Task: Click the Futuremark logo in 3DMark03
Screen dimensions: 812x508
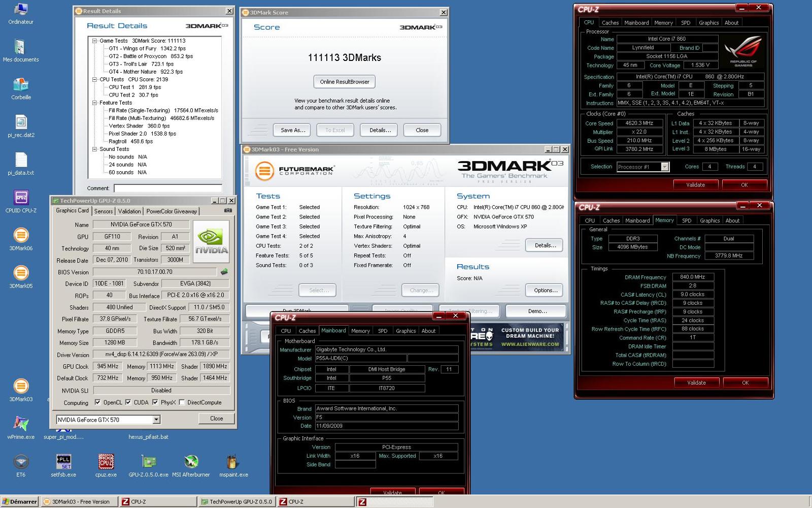Action: click(x=294, y=171)
